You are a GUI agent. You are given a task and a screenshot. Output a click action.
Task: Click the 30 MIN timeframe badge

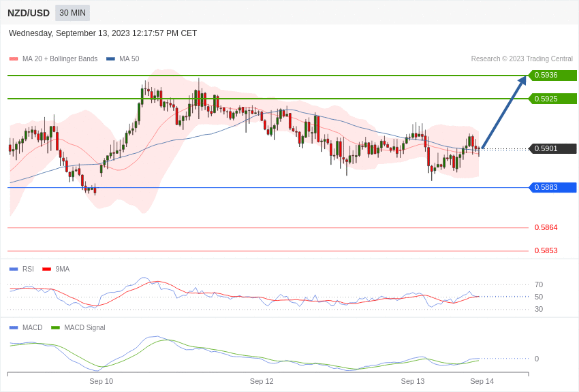tap(72, 13)
